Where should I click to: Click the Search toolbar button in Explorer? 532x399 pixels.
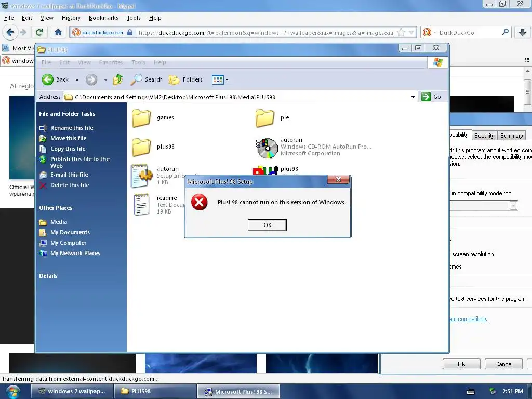(147, 79)
